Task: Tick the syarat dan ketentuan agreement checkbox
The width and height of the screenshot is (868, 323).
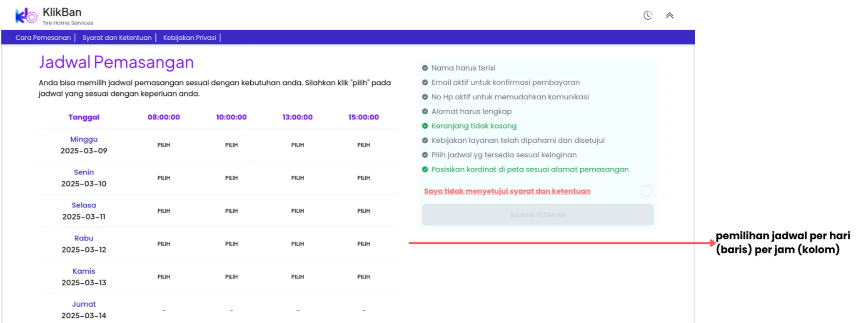Action: tap(646, 191)
